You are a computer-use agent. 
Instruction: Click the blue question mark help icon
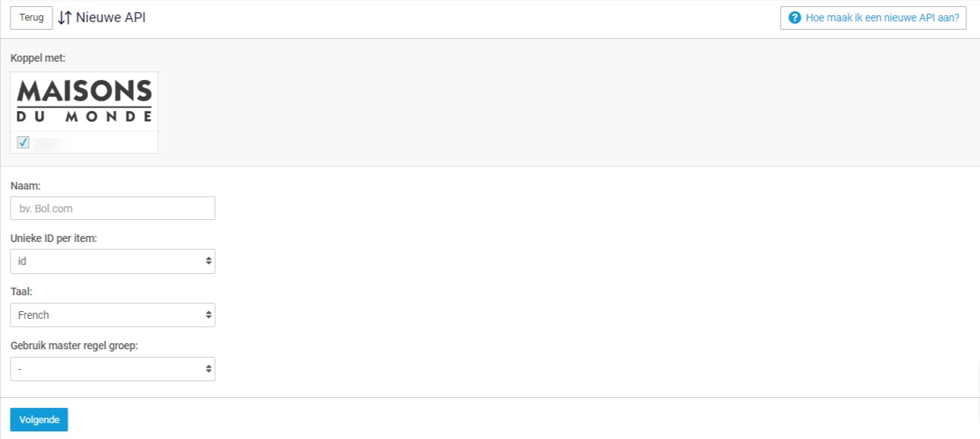(x=795, y=17)
